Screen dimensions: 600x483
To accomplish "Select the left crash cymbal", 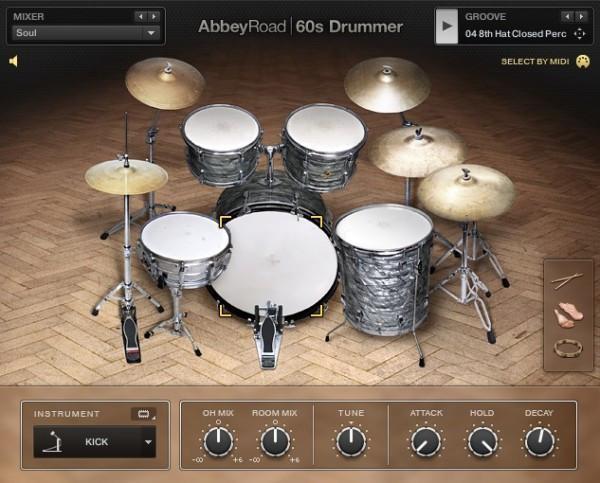I will [165, 83].
